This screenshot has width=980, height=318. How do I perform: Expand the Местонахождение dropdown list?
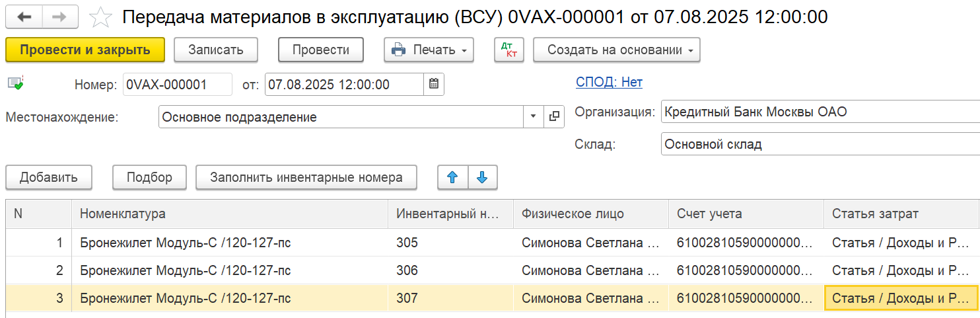[533, 117]
